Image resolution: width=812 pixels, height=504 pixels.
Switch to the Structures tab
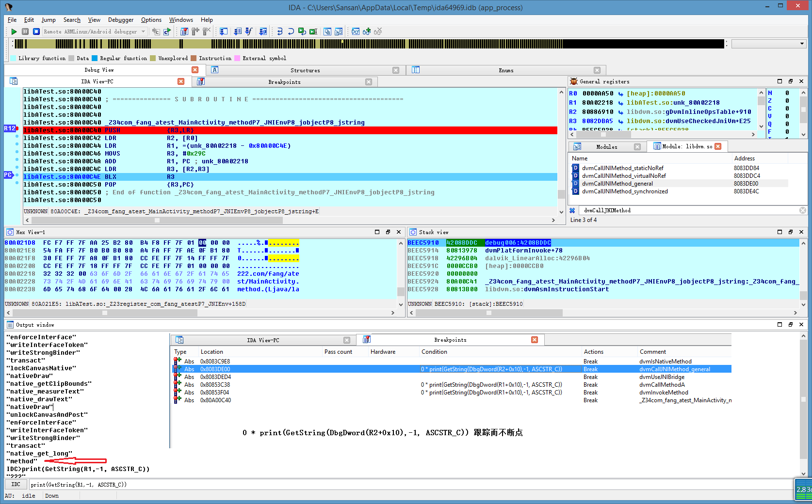tap(305, 70)
